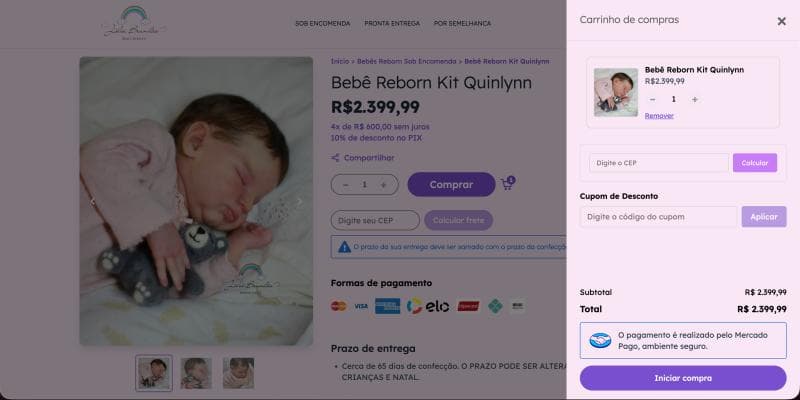
Task: Select the second product thumbnail
Action: [x=196, y=372]
